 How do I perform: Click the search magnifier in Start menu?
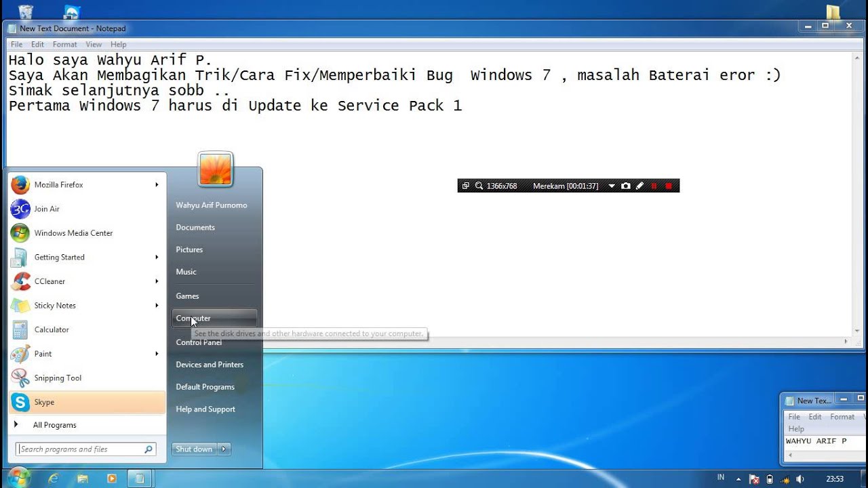(x=149, y=449)
